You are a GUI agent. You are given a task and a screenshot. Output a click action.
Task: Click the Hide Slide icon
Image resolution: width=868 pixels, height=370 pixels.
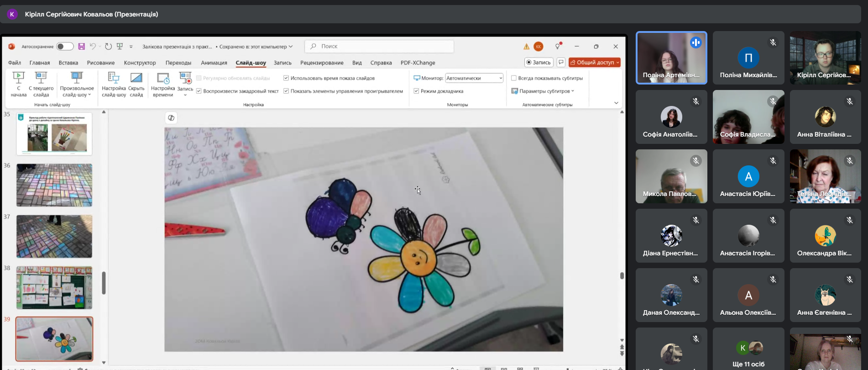(x=136, y=79)
